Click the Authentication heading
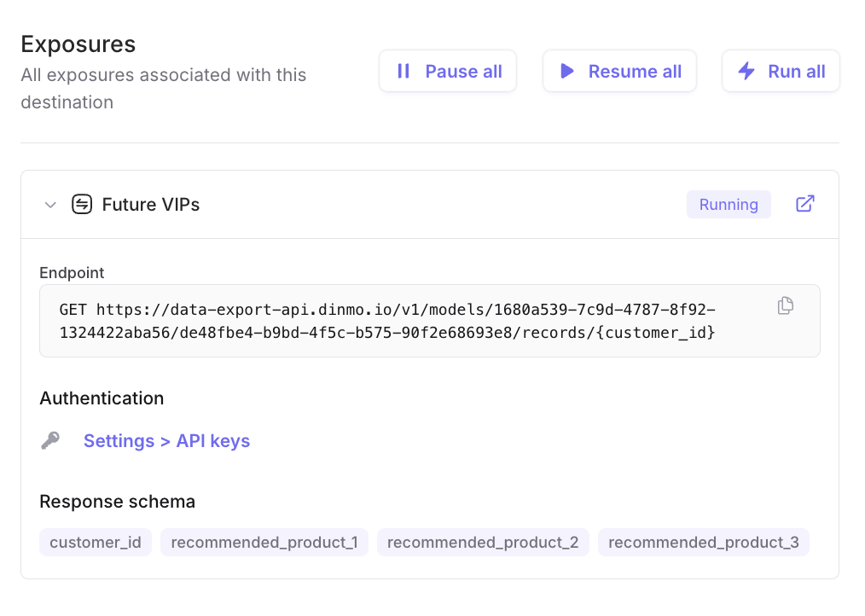The image size is (865, 616). pos(102,398)
